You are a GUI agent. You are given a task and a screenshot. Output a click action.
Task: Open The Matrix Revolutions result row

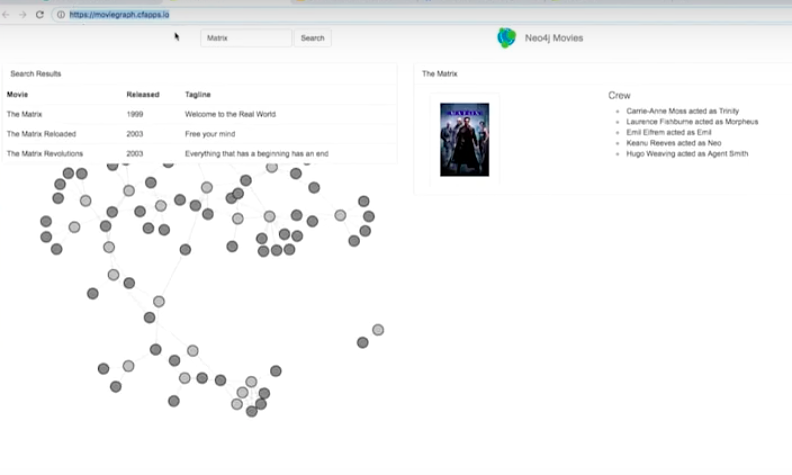click(200, 154)
